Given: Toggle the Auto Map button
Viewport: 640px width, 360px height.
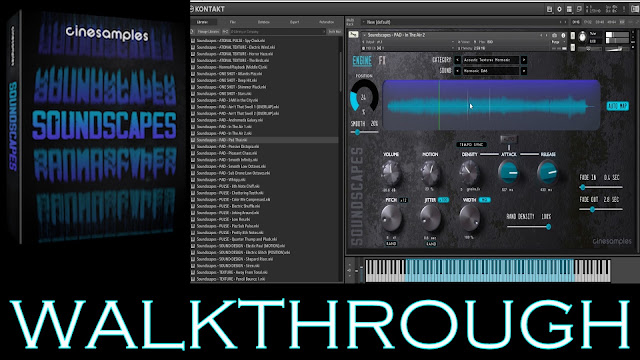Looking at the screenshot, I should click(618, 106).
